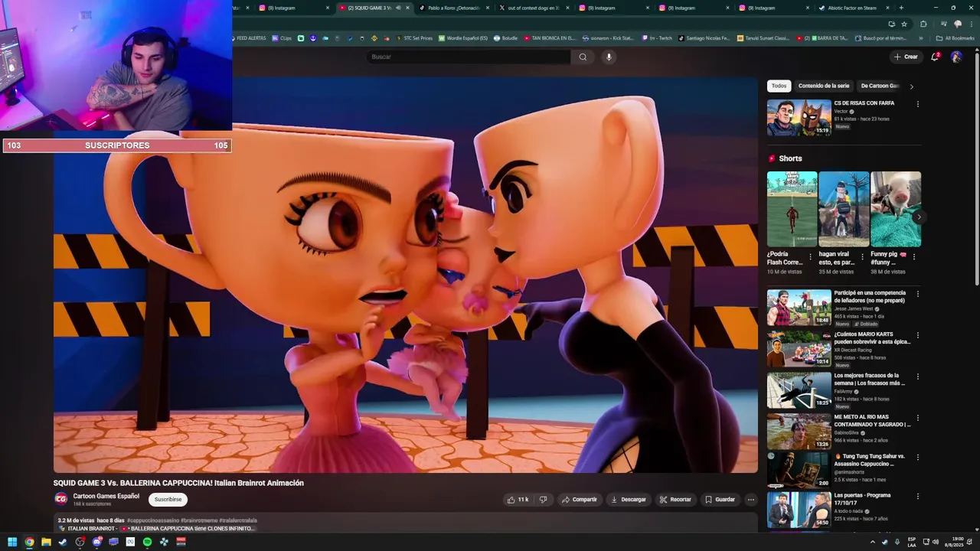
Task: Click the Suscribirse button
Action: click(x=168, y=499)
